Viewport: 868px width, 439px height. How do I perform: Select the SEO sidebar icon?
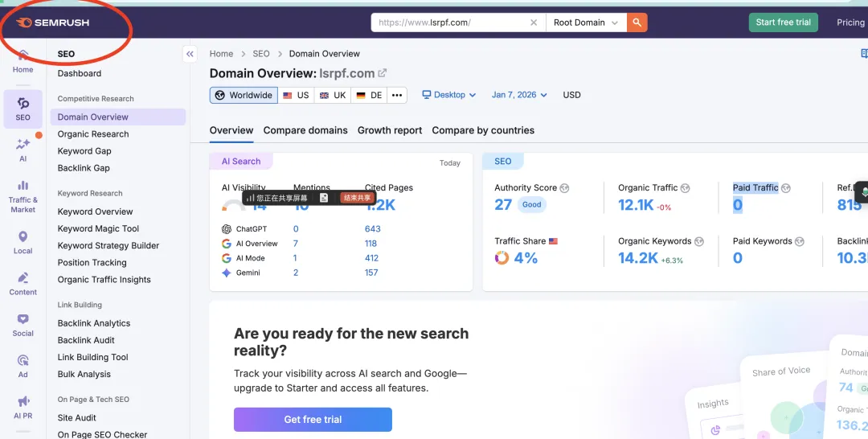tap(23, 109)
